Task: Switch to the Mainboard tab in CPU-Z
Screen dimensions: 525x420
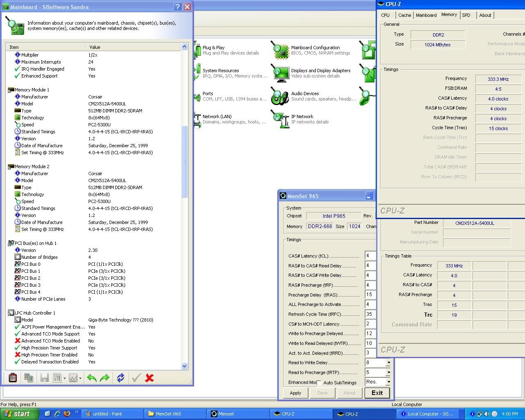Action: (426, 15)
